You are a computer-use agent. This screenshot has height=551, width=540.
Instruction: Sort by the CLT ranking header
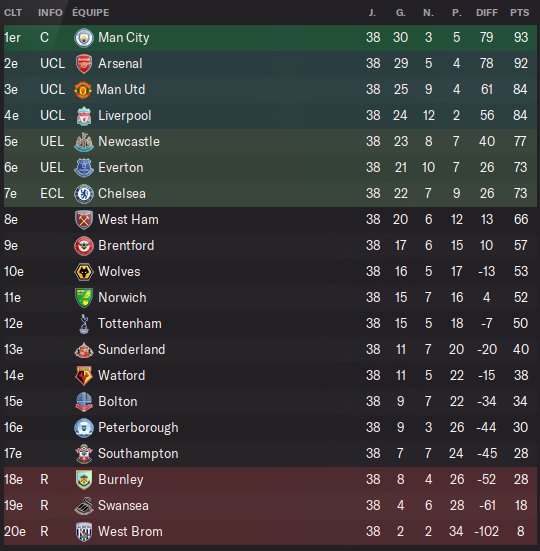click(13, 13)
